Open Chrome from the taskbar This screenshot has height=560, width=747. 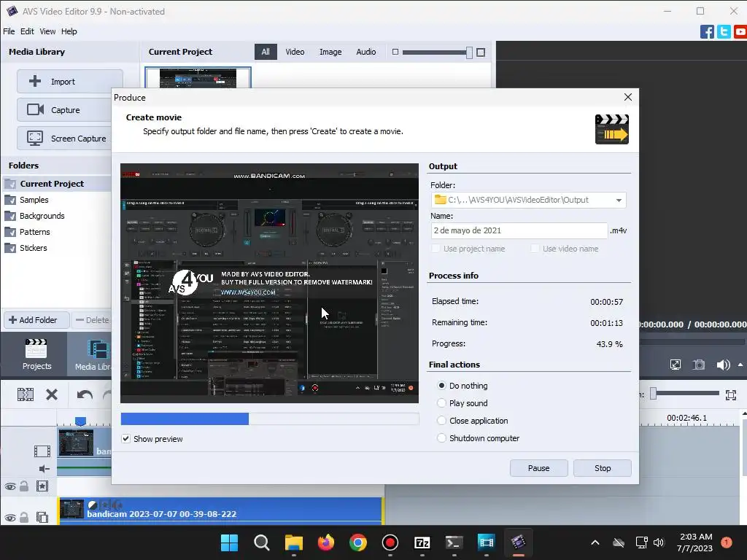coord(357,542)
